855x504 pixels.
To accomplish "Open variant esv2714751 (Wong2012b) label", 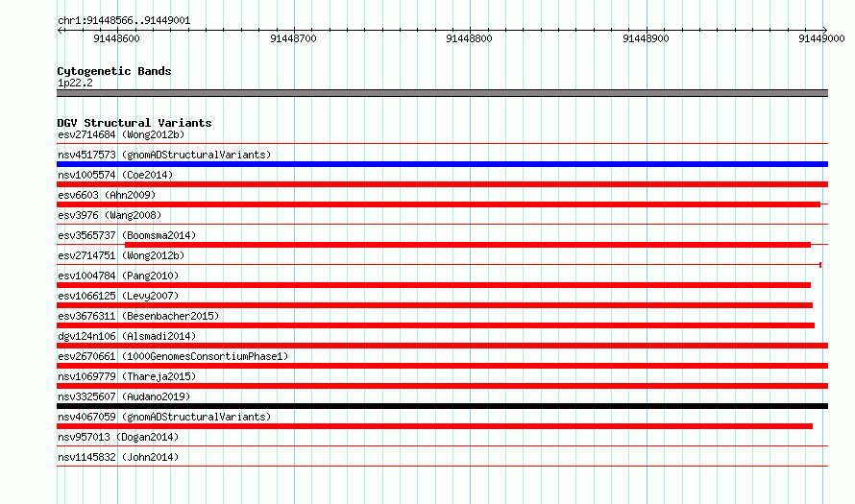I will [x=121, y=255].
